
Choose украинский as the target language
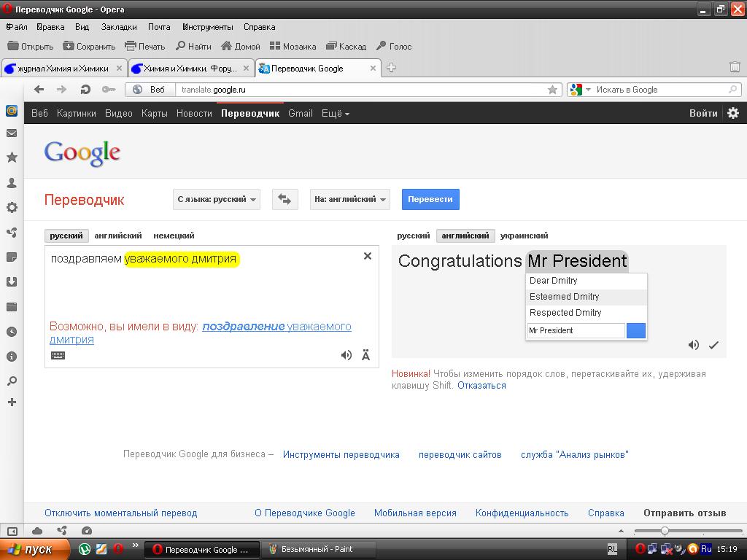click(x=524, y=236)
